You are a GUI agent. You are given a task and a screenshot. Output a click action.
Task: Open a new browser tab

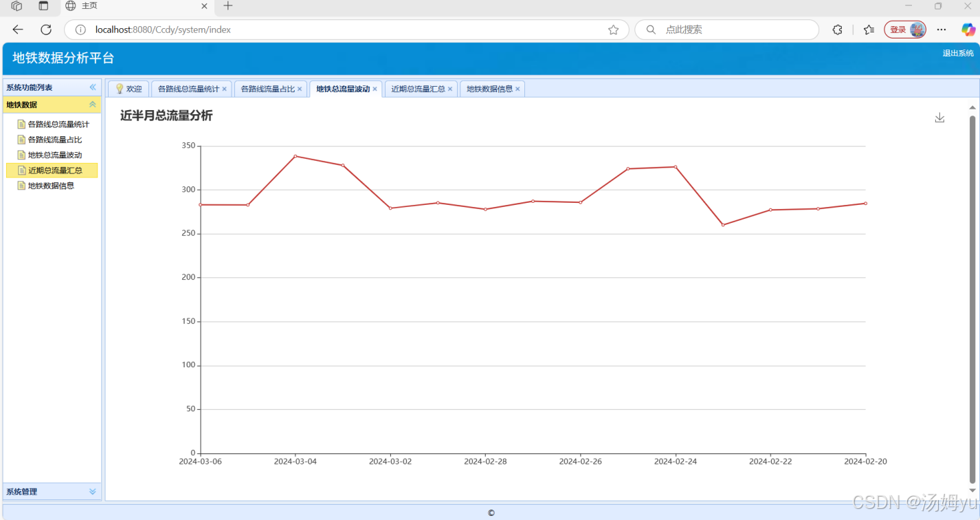coord(228,6)
